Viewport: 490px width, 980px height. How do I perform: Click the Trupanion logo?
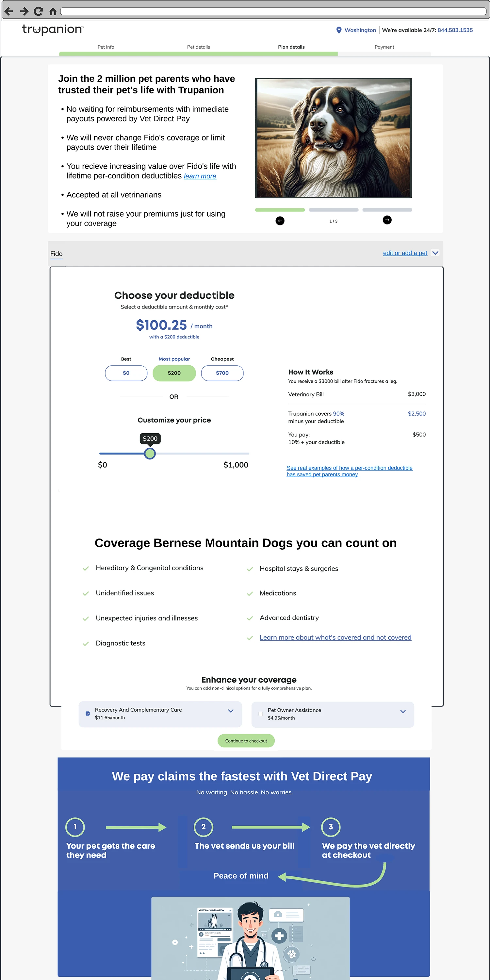click(53, 30)
